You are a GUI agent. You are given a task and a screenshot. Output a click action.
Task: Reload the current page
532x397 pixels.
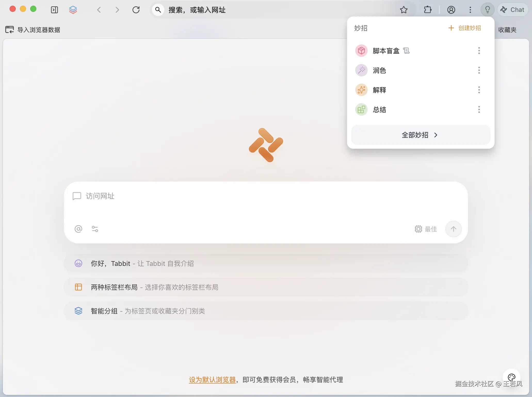tap(136, 10)
